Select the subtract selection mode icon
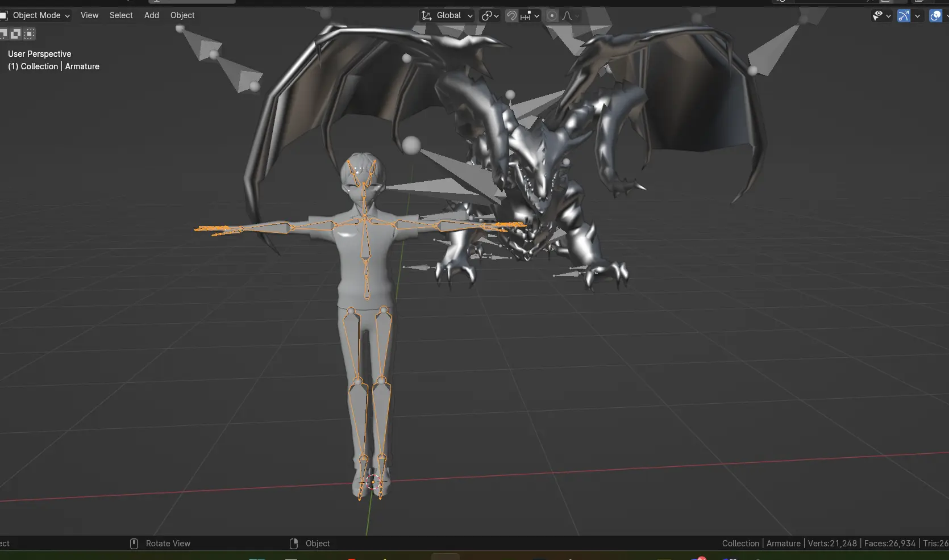 tap(3, 34)
